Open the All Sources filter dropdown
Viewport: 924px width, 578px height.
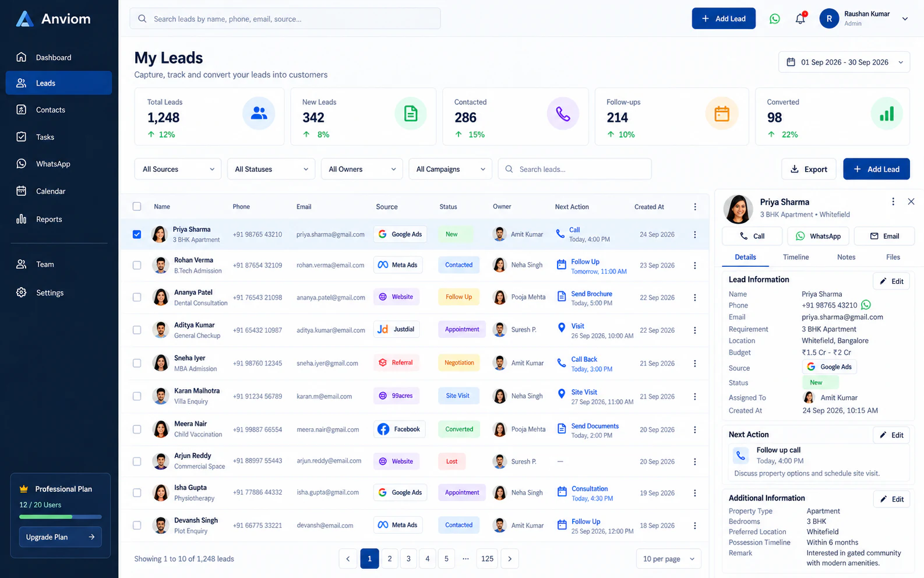click(178, 169)
